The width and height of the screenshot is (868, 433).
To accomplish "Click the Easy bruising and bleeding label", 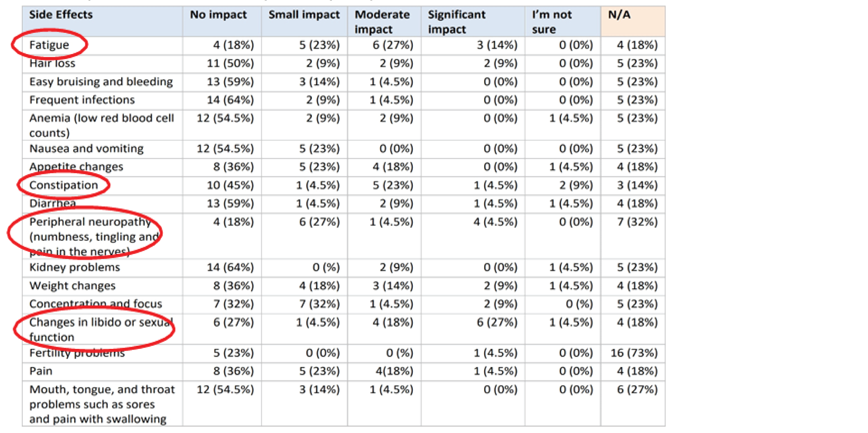I will [101, 82].
